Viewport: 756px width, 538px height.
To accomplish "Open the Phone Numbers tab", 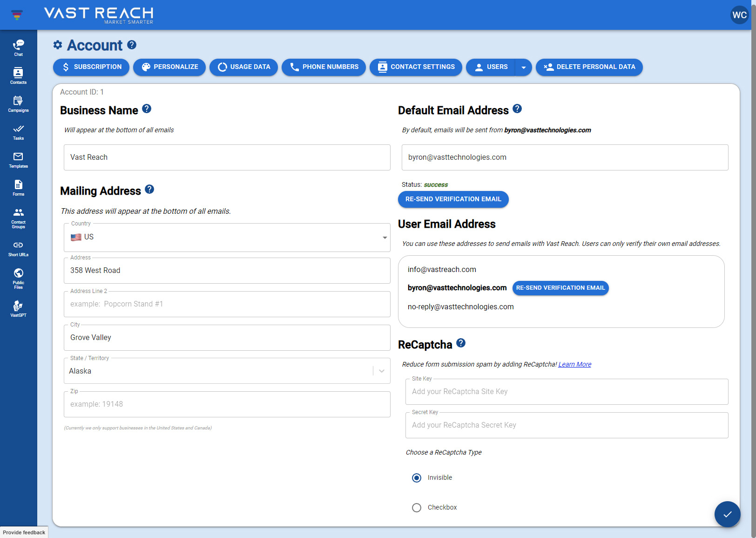I will 324,67.
